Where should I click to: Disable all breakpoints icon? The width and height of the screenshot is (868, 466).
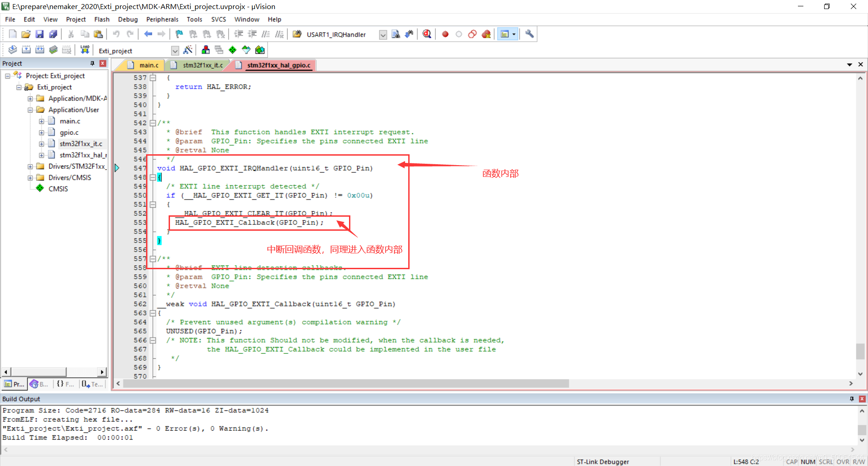coord(472,34)
